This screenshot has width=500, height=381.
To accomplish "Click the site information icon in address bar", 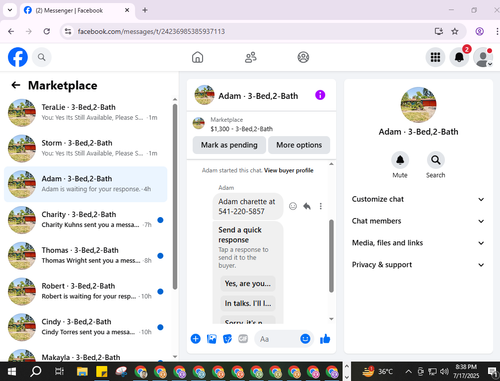I will click(68, 31).
